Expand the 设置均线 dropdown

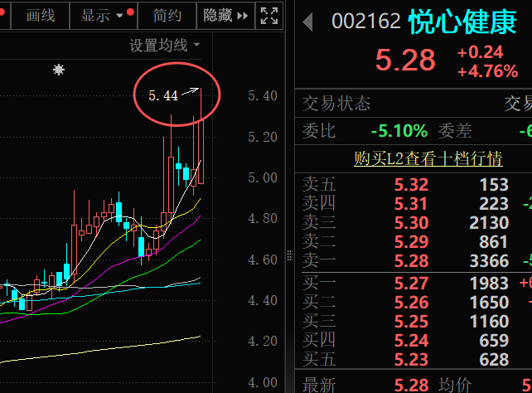(165, 45)
